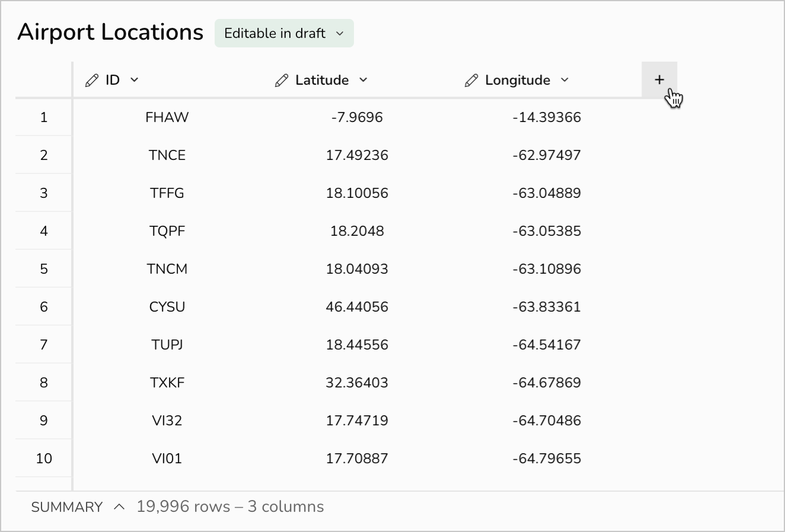
Task: Click the SUMMARY label in footer
Action: (67, 507)
